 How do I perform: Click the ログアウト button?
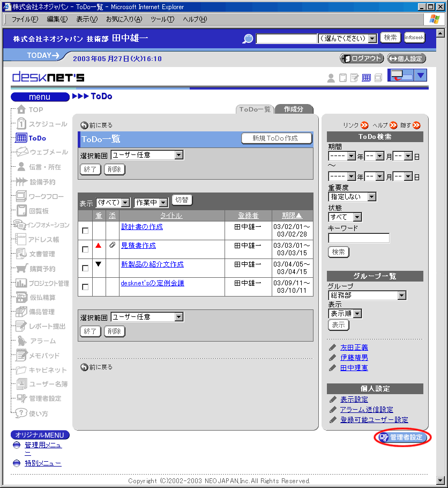pos(362,58)
